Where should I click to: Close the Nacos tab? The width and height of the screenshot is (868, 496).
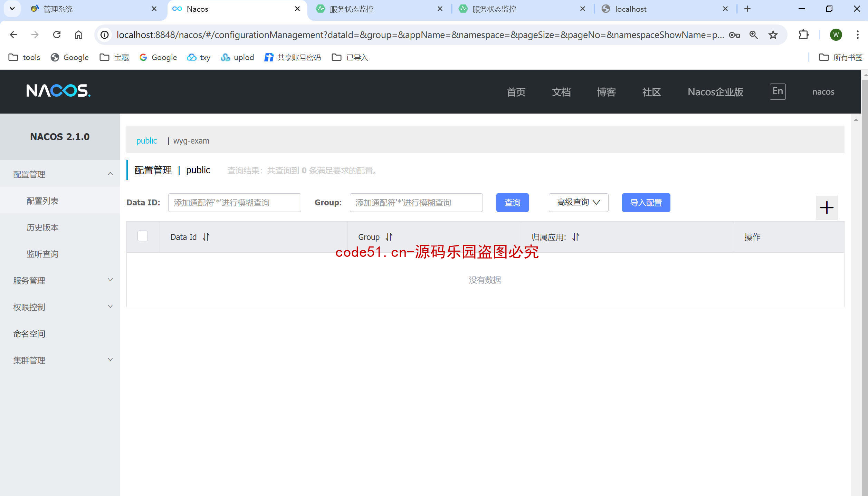(x=297, y=9)
